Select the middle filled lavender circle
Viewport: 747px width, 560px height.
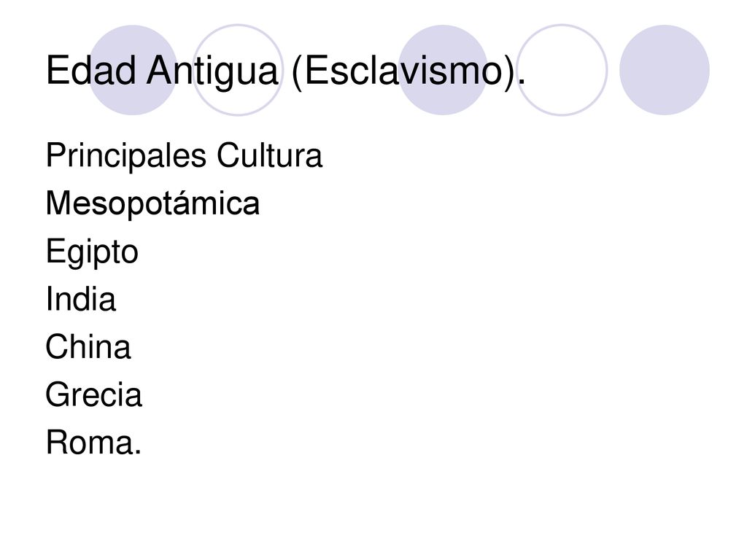[443, 70]
